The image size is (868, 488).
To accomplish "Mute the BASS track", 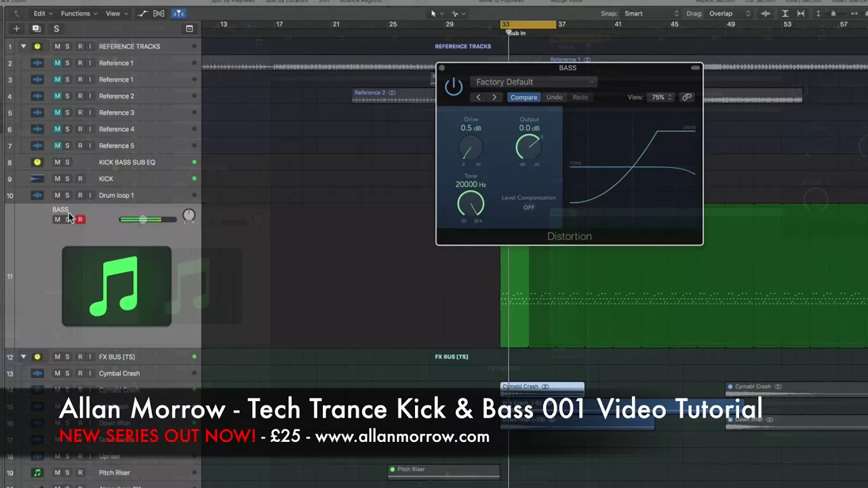I will [57, 220].
